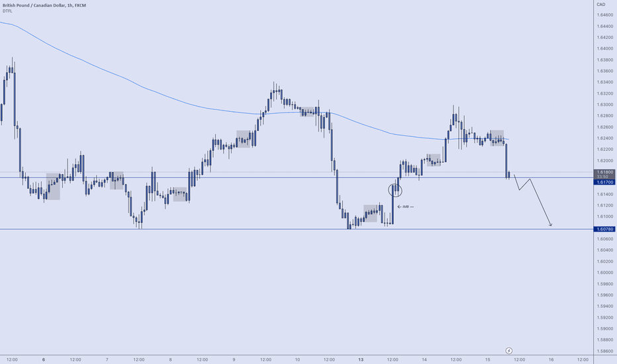This screenshot has height=364, width=617.
Task: Click the 1.61700 horizontal line price label
Action: (x=604, y=182)
